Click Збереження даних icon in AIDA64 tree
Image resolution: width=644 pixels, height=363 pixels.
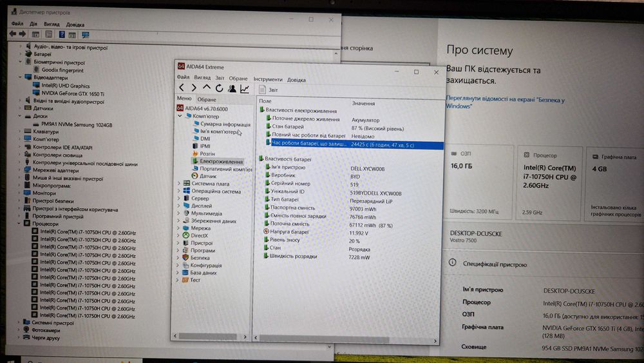[x=186, y=221]
